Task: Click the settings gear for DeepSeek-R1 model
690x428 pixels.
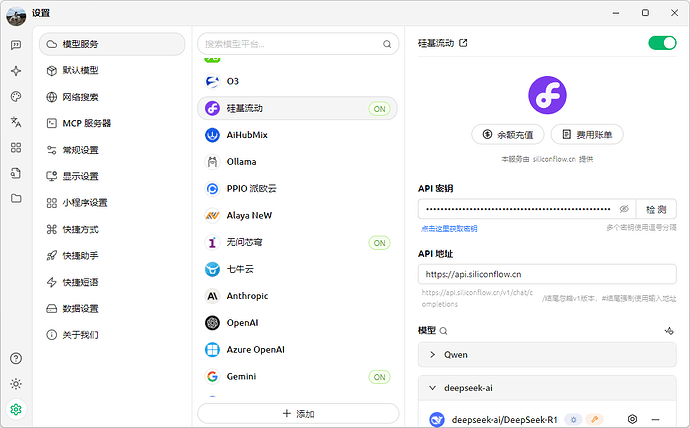Action: tap(632, 419)
